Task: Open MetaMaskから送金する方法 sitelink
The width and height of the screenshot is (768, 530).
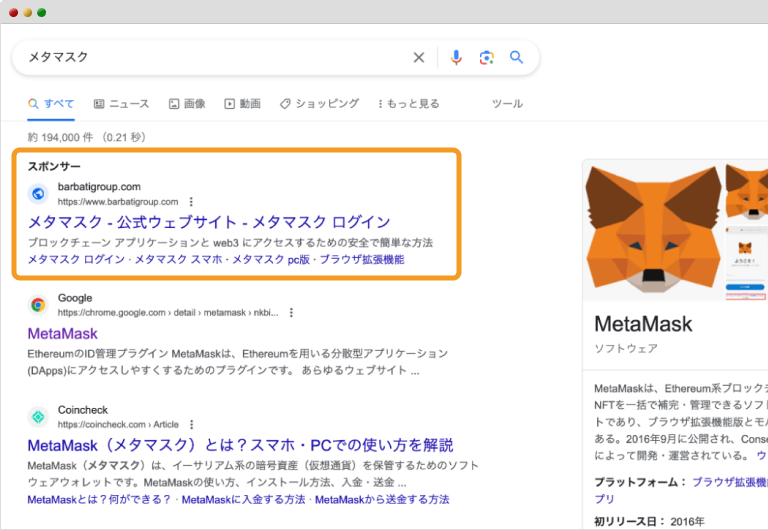Action: click(x=382, y=500)
